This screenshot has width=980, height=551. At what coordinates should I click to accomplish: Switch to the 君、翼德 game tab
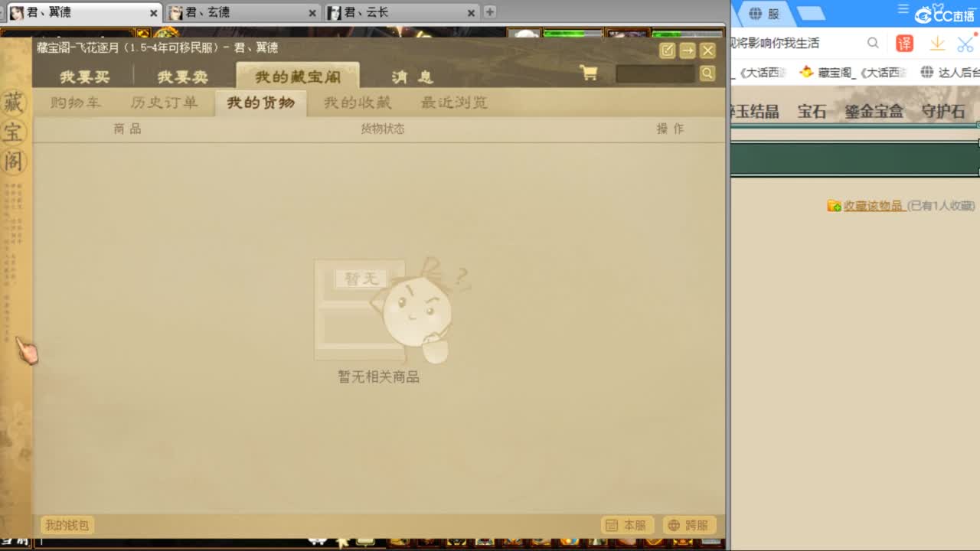pyautogui.click(x=83, y=12)
